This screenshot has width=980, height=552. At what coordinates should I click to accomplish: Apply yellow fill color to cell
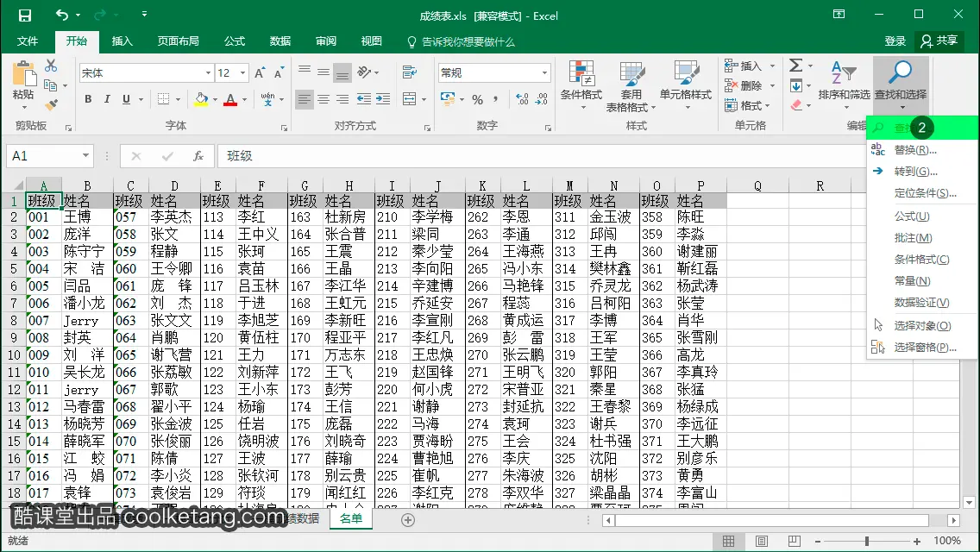tap(201, 99)
